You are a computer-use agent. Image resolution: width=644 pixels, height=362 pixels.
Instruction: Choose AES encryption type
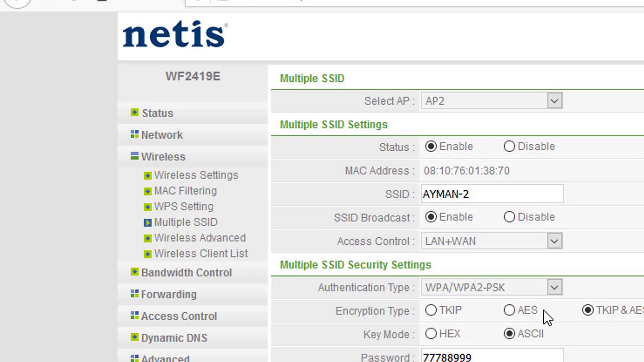[509, 310]
